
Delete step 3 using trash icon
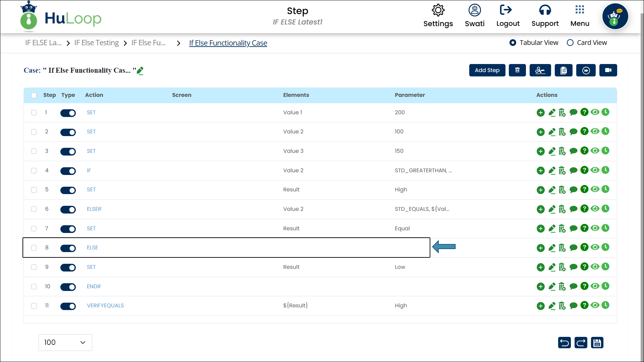point(562,151)
